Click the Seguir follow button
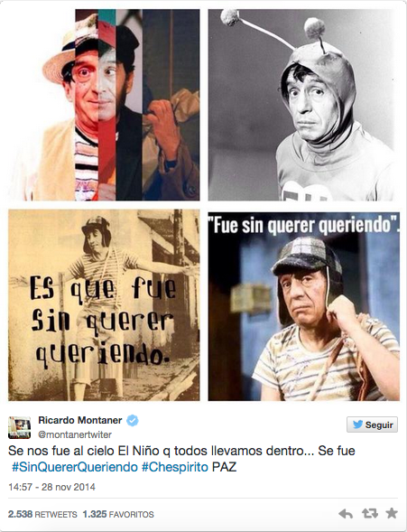This screenshot has width=407, height=532. 372,425
